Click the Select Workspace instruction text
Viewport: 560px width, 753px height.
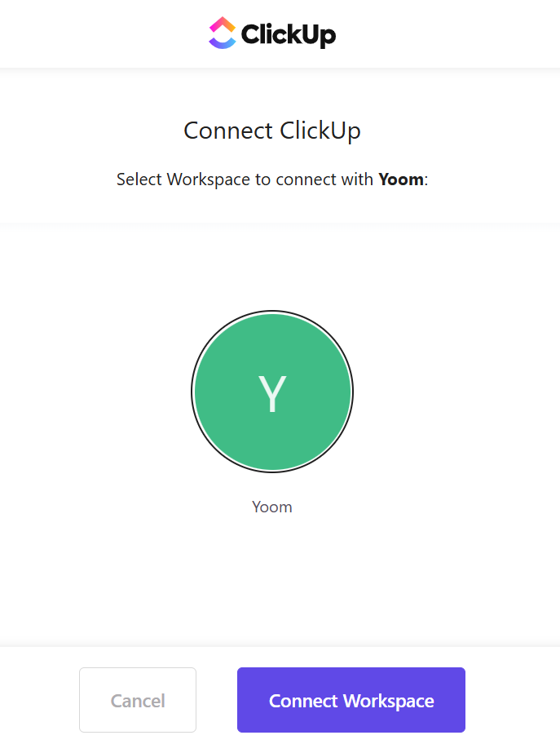272,180
